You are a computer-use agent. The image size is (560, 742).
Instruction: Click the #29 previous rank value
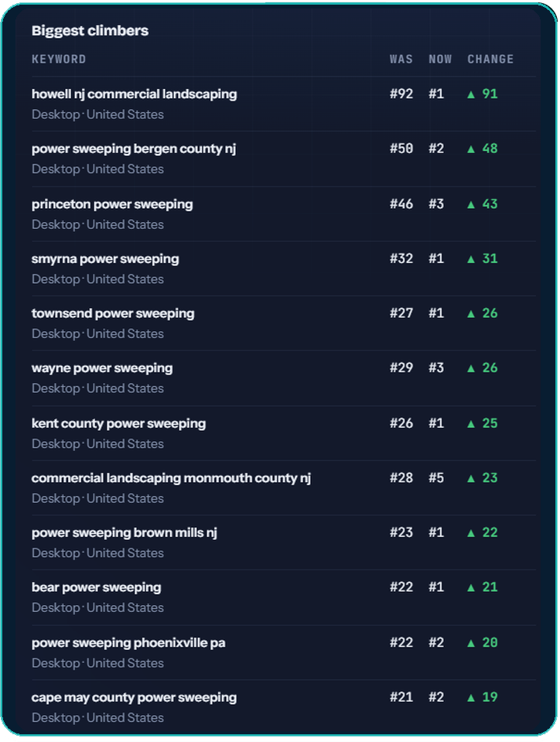tap(401, 368)
